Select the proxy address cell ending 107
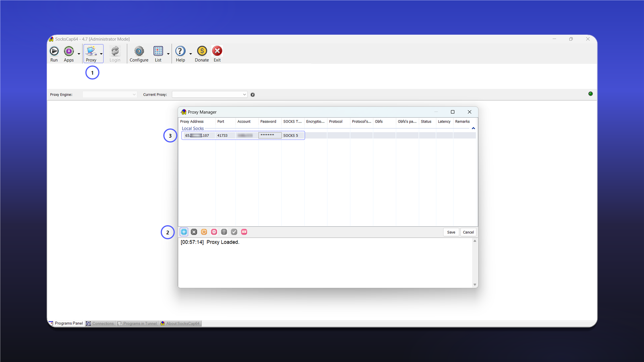Screen dimensions: 644x362 tap(199, 135)
